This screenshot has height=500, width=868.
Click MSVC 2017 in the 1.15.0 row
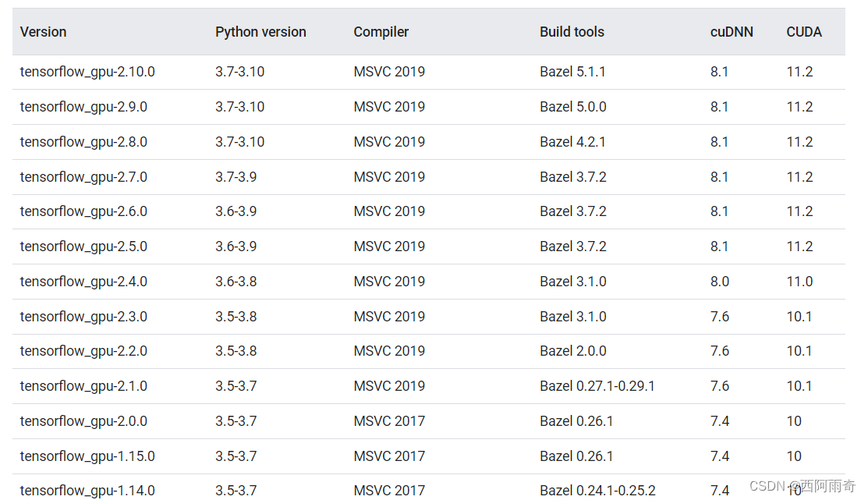point(389,456)
